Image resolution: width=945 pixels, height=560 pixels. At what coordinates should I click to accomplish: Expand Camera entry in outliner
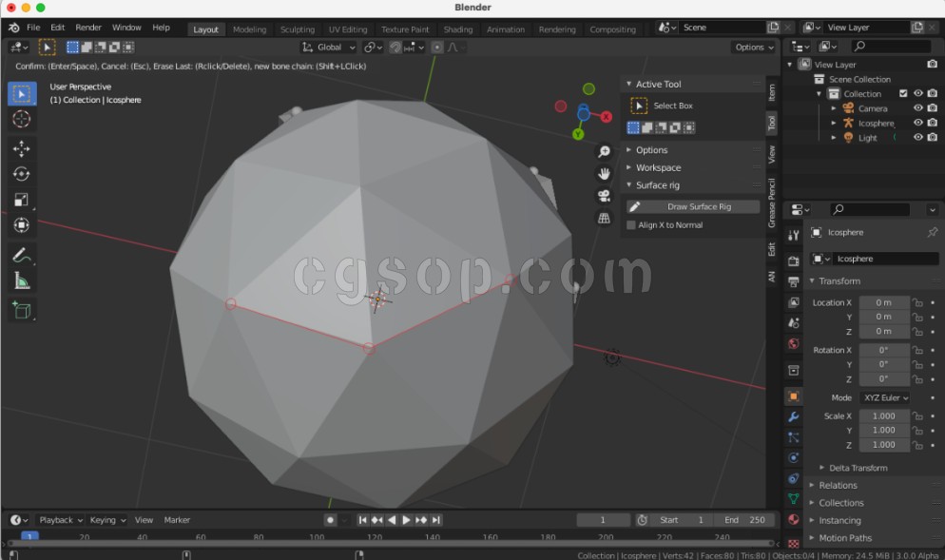[834, 108]
